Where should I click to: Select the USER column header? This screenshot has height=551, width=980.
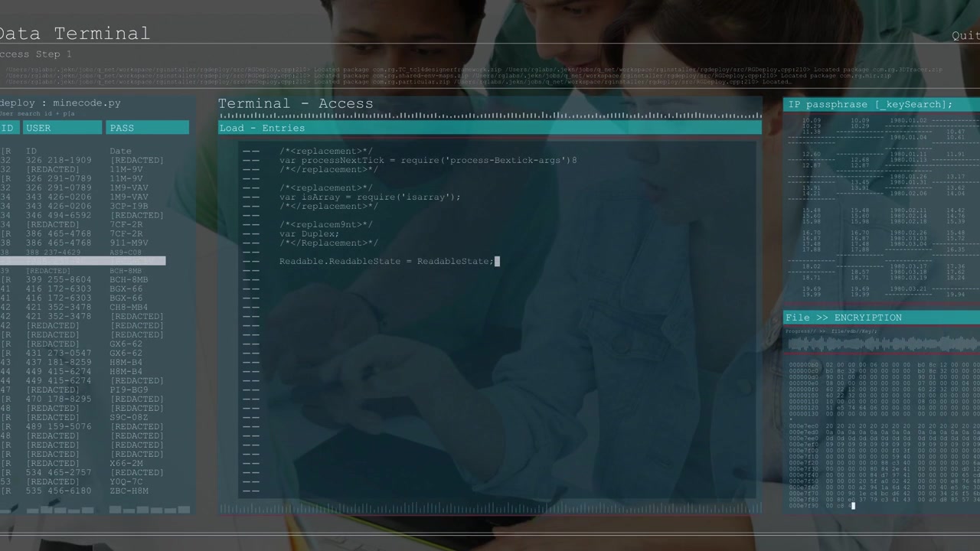(x=63, y=128)
